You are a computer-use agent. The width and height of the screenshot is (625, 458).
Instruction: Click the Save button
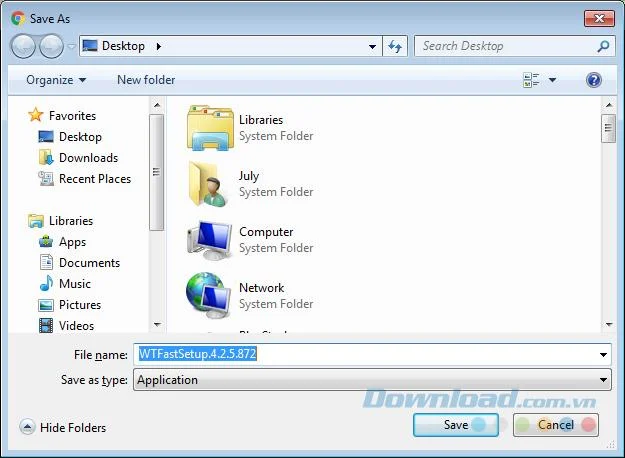click(456, 425)
